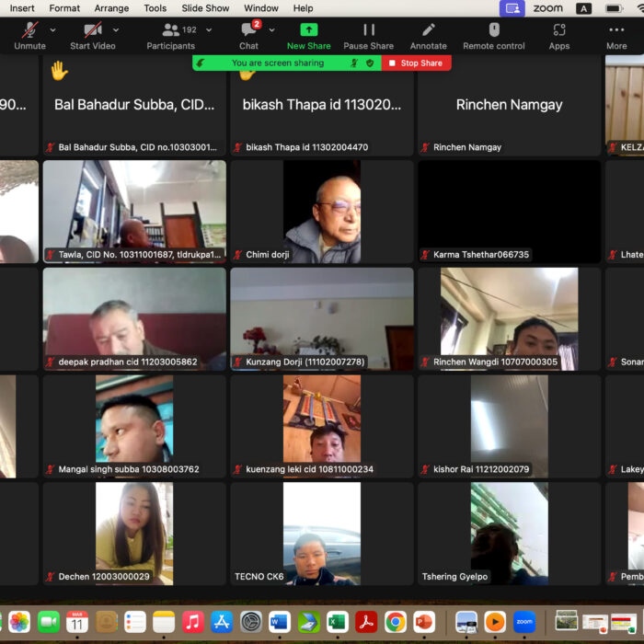Click screen sharing indicator in menu bar
Screen dimensions: 644x644
point(512,8)
